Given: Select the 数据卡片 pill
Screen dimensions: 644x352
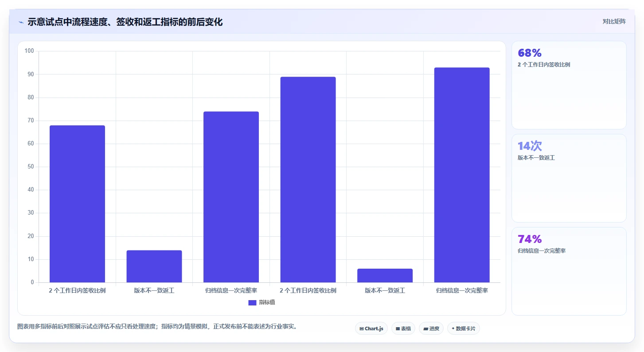Looking at the screenshot, I should tap(464, 329).
